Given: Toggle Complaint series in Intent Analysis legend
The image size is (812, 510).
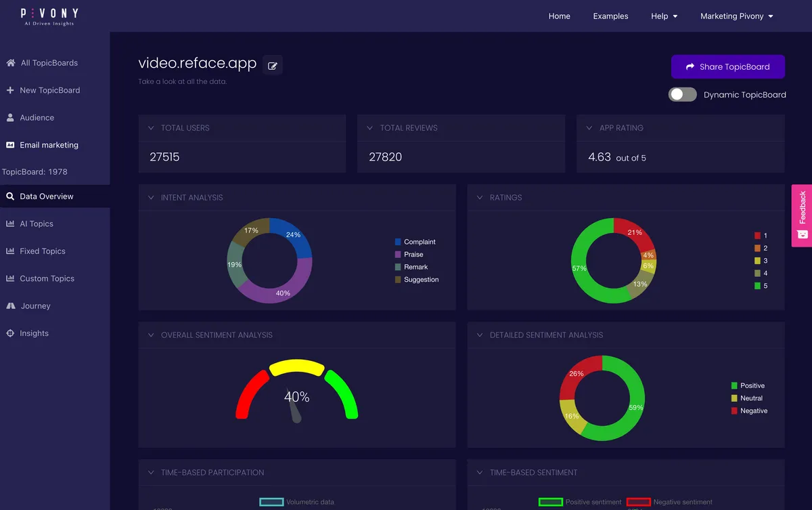Looking at the screenshot, I should point(415,242).
